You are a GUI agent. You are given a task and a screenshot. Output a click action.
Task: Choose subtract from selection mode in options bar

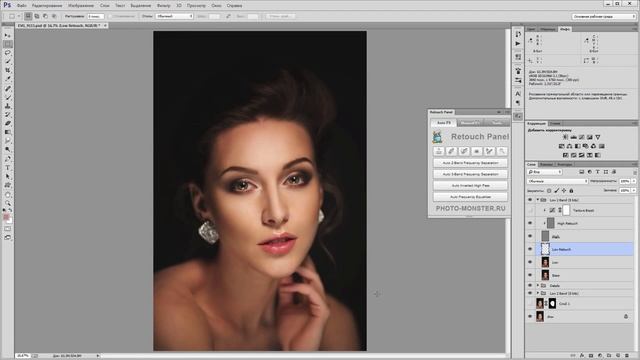pos(45,16)
